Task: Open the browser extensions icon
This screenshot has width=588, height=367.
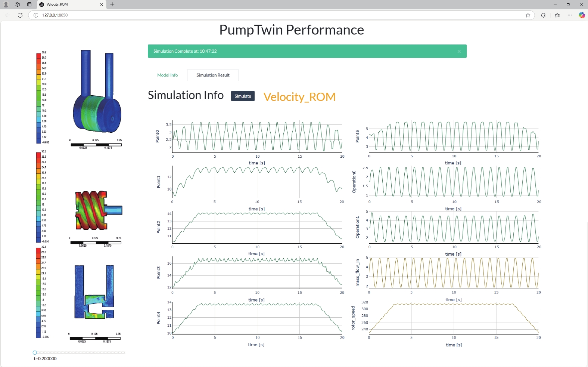Action: [x=543, y=15]
